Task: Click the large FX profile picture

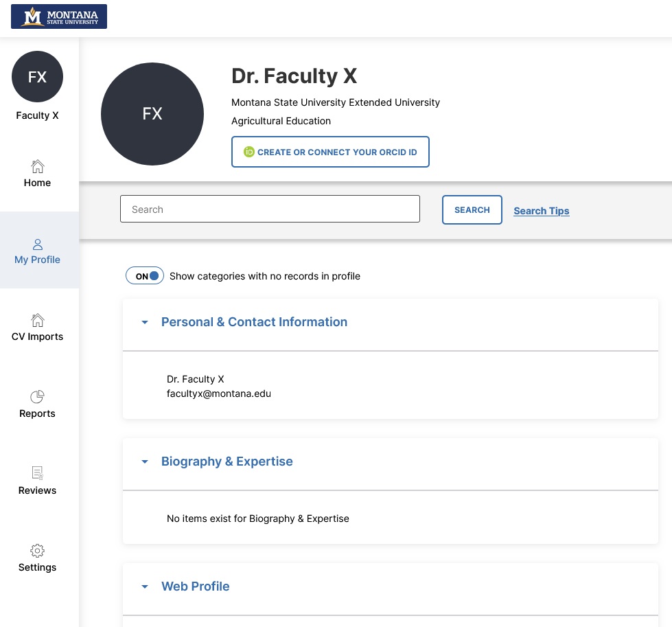Action: click(x=152, y=113)
